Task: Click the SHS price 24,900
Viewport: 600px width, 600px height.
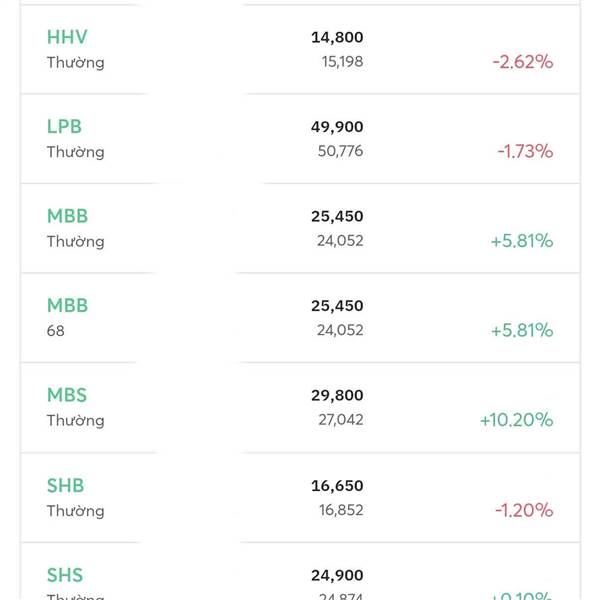Action: click(337, 575)
